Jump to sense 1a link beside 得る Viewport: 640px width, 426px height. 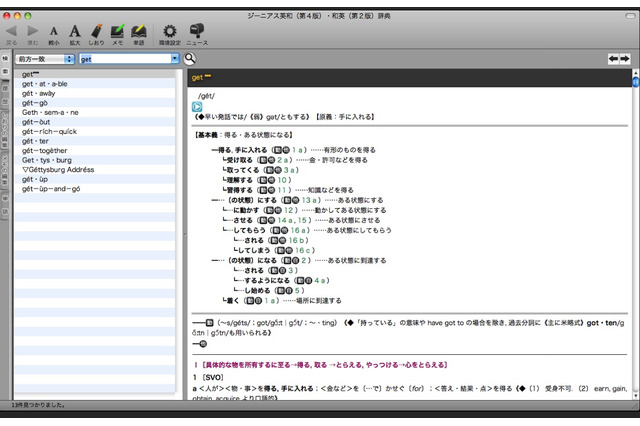pyautogui.click(x=298, y=149)
